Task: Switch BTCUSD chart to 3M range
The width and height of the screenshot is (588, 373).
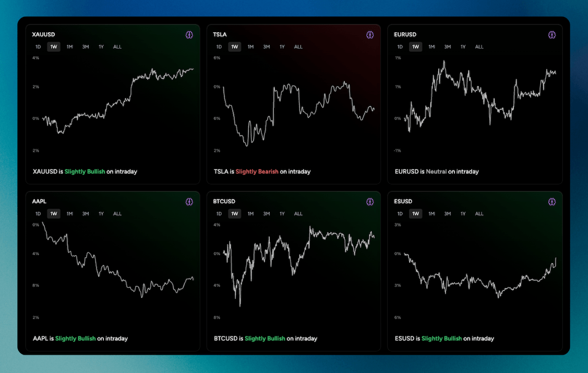Action: point(266,214)
